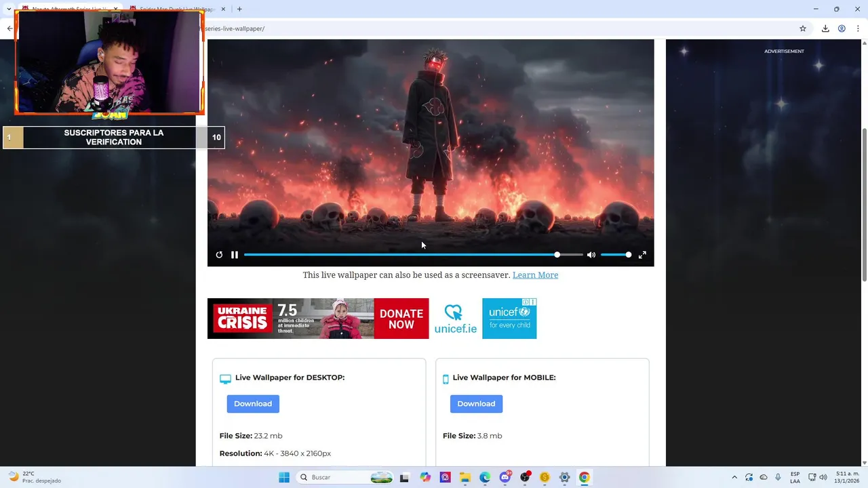The width and height of the screenshot is (868, 488).
Task: Click the Google Chrome taskbar icon
Action: (584, 477)
